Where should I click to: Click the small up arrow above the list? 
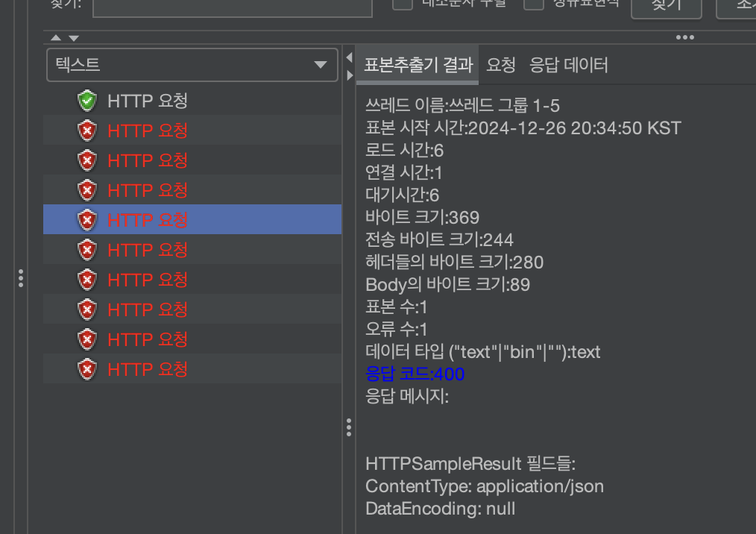coord(56,37)
